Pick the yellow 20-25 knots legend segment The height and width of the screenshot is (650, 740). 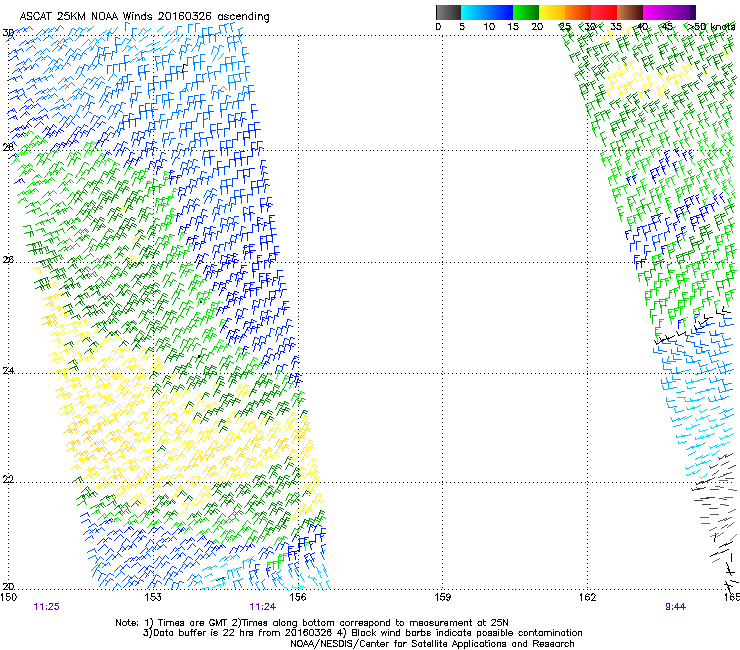pos(552,12)
